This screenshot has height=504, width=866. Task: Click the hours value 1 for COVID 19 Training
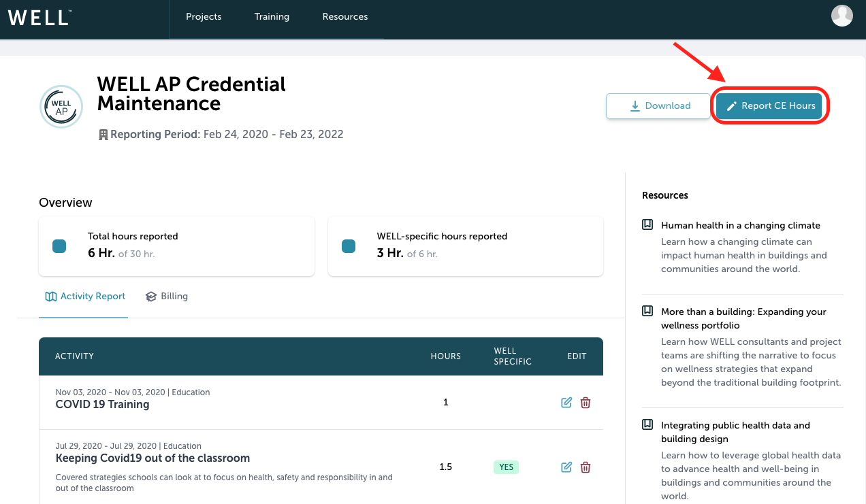(x=446, y=403)
